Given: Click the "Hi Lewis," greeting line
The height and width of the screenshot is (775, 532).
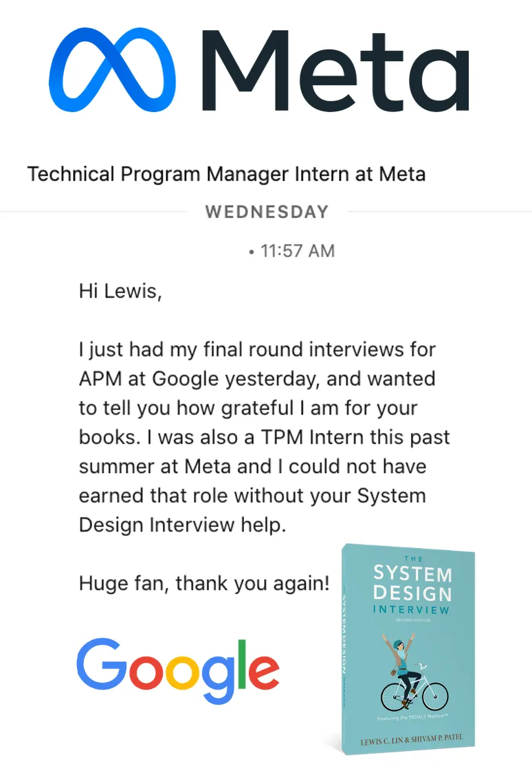Looking at the screenshot, I should (x=120, y=291).
